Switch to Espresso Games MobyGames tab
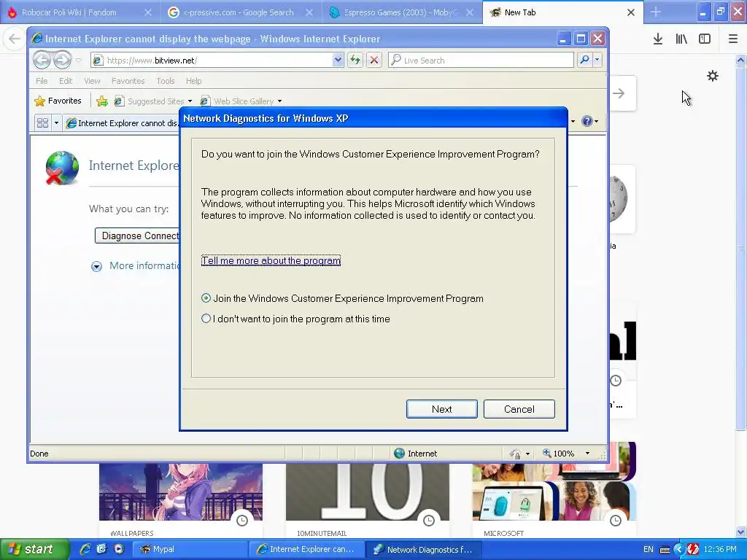The image size is (747, 560). (401, 12)
